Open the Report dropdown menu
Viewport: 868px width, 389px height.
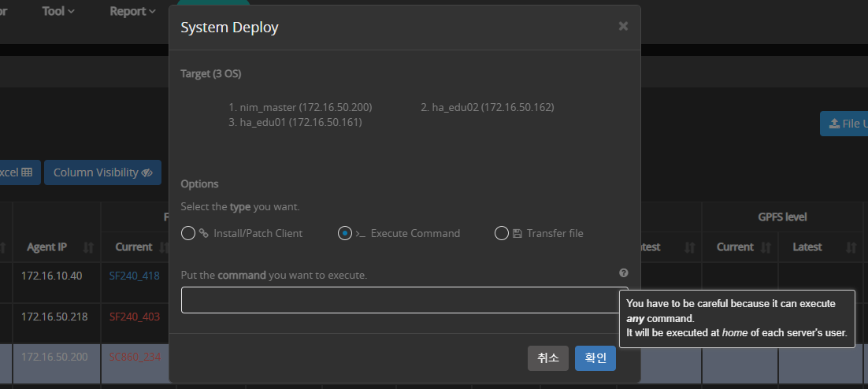[x=132, y=11]
